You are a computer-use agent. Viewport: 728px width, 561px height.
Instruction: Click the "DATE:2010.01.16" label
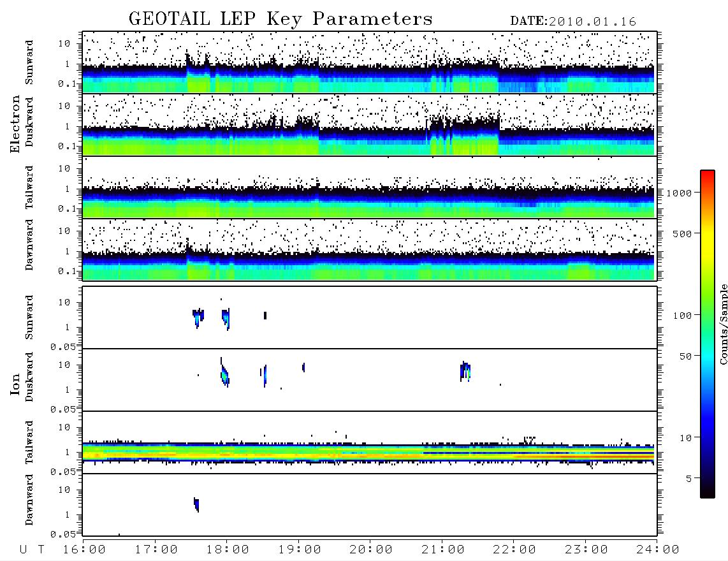click(x=573, y=22)
